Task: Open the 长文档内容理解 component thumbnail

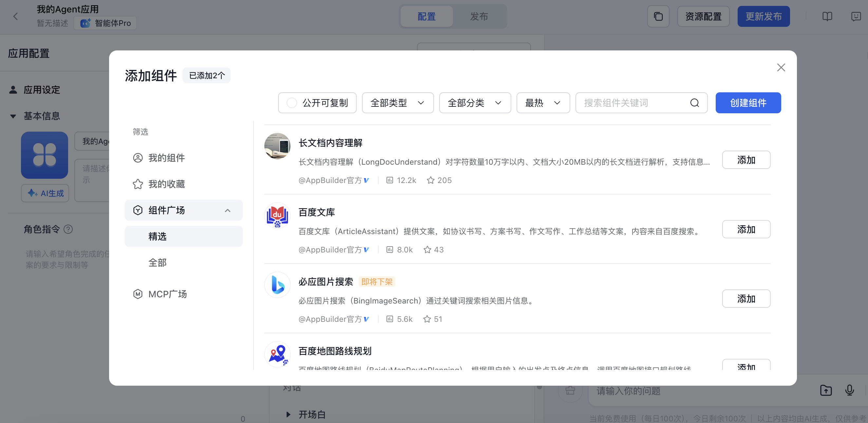Action: [x=277, y=146]
